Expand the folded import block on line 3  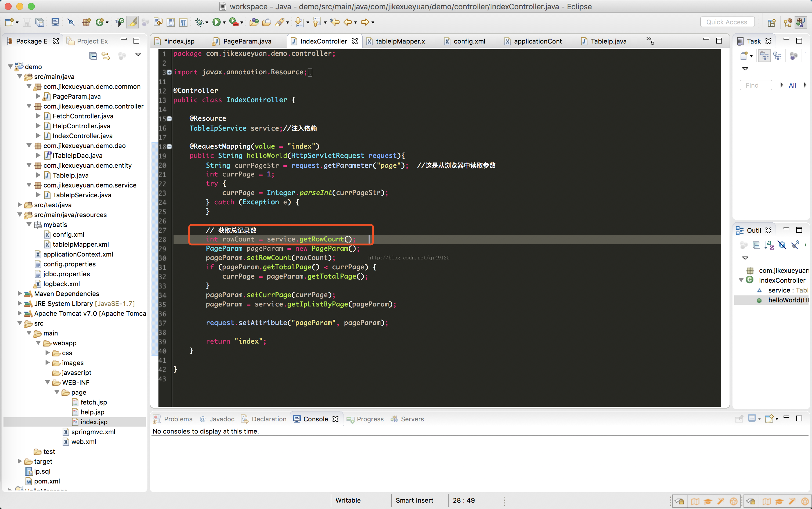[x=169, y=72]
